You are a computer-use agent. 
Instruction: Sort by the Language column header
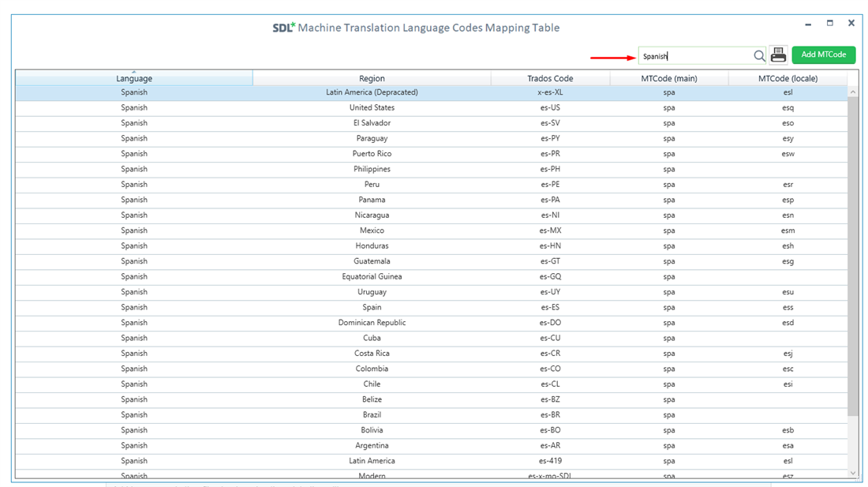click(x=134, y=79)
